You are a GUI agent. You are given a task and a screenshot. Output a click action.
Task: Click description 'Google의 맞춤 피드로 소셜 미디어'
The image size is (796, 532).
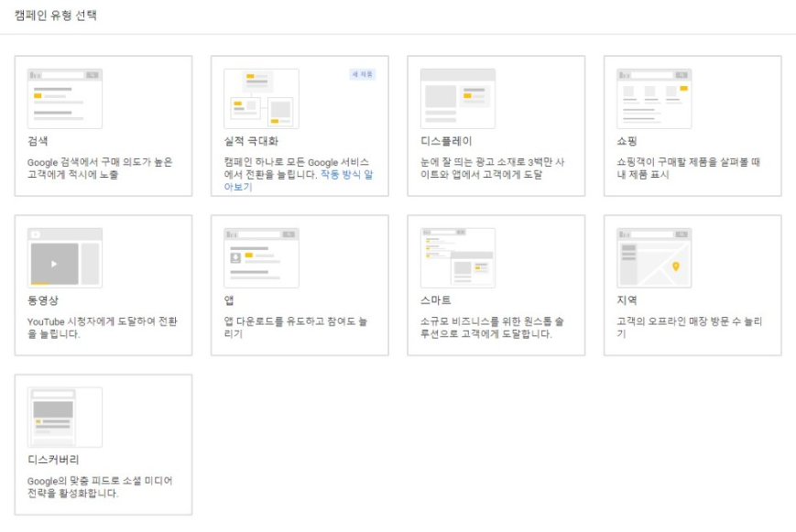[x=100, y=481]
